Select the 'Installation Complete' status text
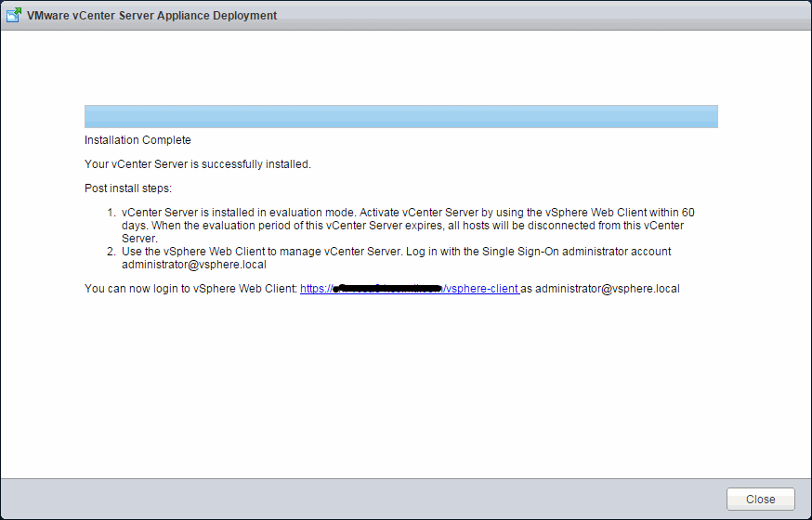 click(138, 140)
